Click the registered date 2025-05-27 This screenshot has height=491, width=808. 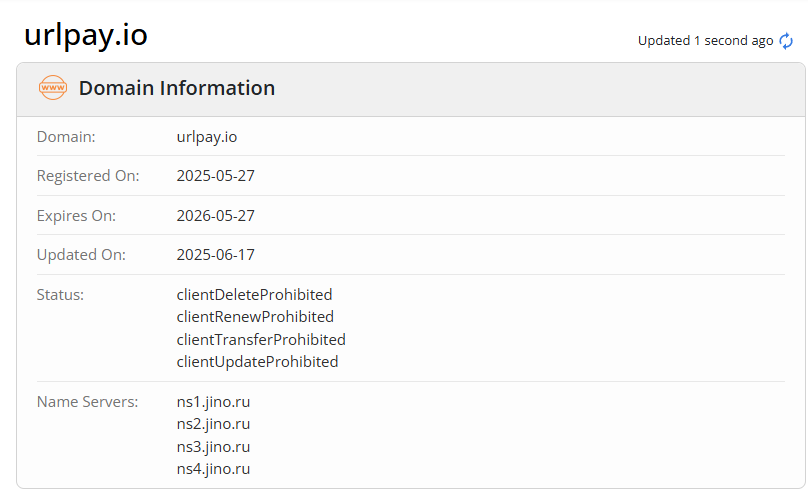[x=216, y=176]
